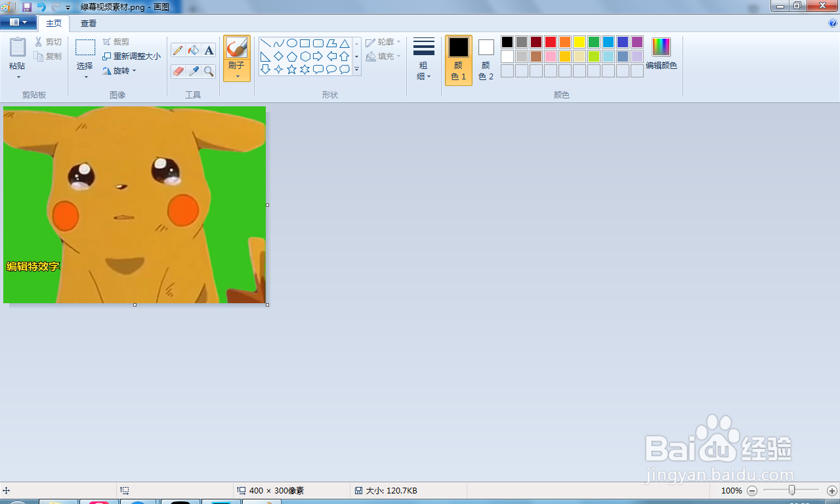Select the Eraser tool
The width and height of the screenshot is (840, 504).
click(x=178, y=71)
